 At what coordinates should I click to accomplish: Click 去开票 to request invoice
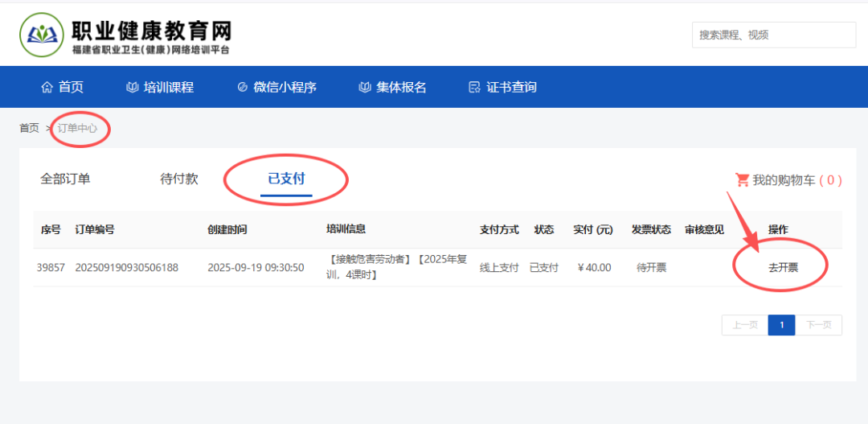click(783, 267)
